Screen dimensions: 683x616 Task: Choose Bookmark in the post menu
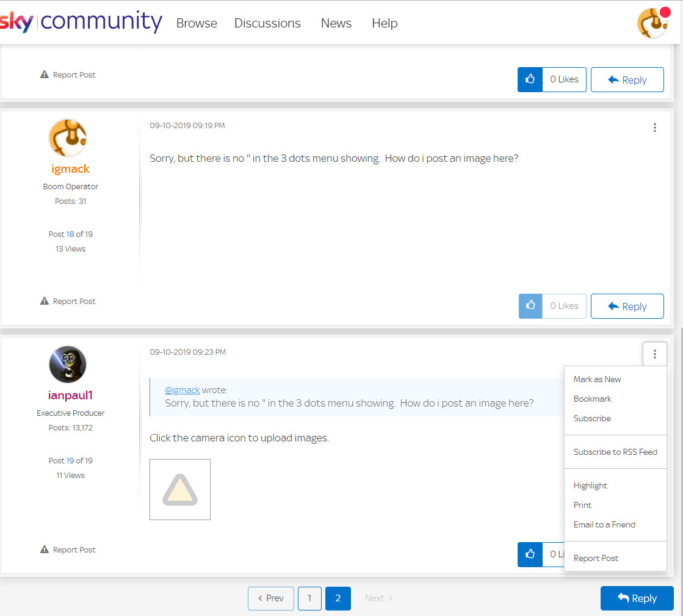click(x=615, y=399)
